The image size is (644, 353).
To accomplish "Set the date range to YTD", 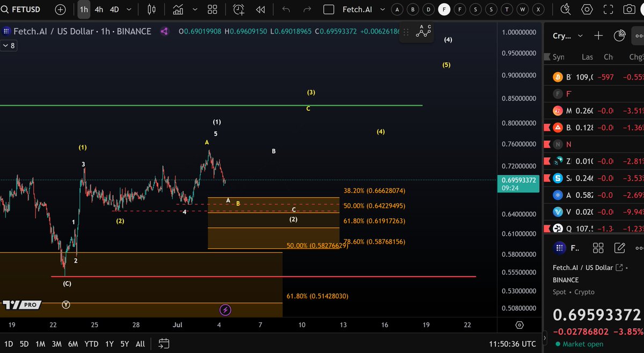I will 92,343.
